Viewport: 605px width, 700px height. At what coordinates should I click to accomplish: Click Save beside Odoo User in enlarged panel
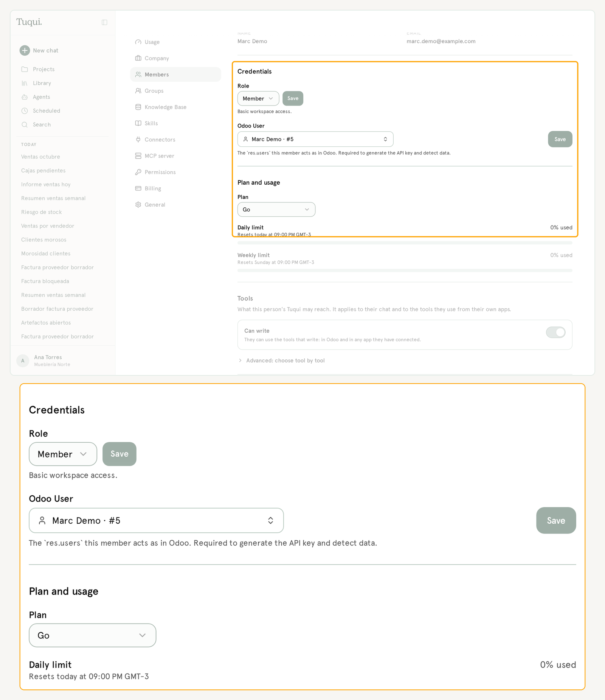tap(556, 521)
